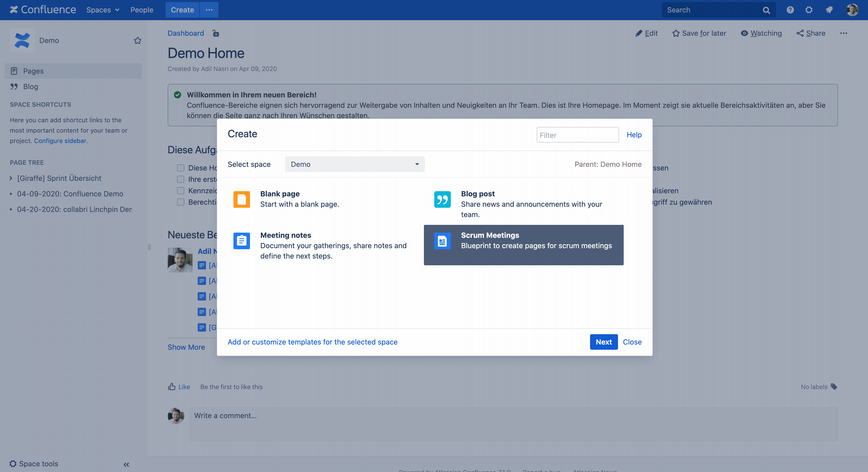Image resolution: width=868 pixels, height=472 pixels.
Task: Click the Blank page orange icon
Action: coord(242,199)
